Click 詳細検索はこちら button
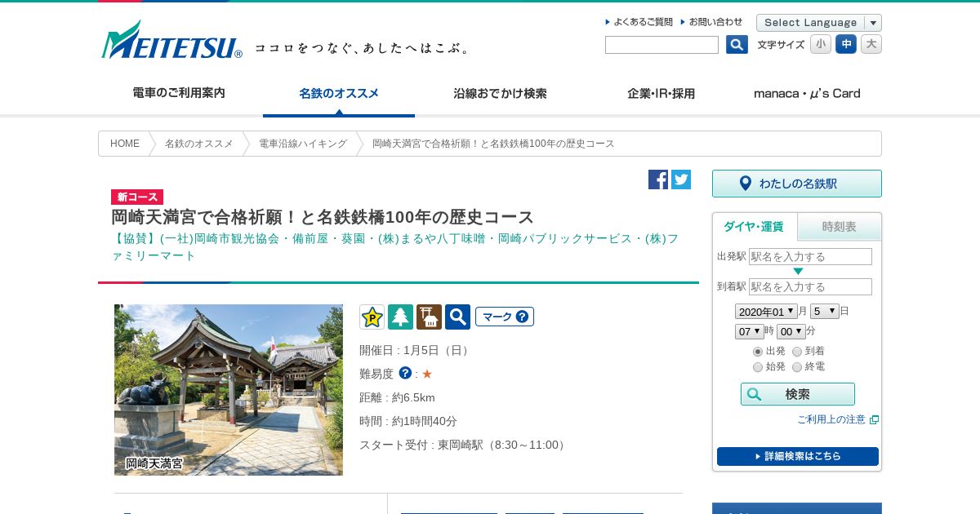Screen dimensions: 980x514 [x=798, y=456]
